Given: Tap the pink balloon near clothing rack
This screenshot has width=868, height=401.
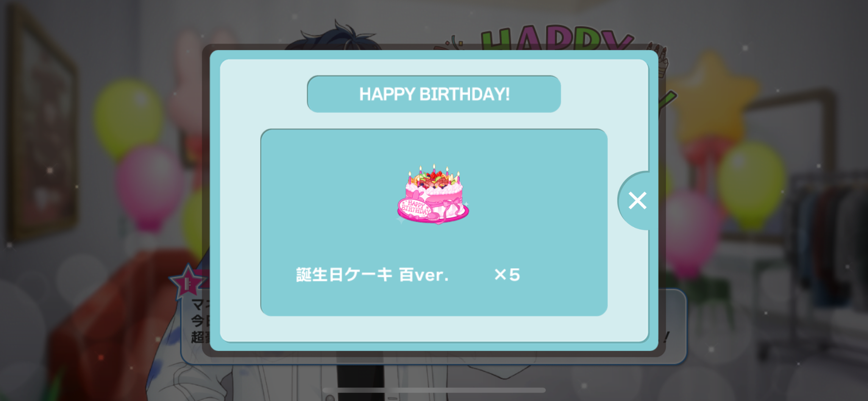Looking at the screenshot, I should tap(691, 233).
